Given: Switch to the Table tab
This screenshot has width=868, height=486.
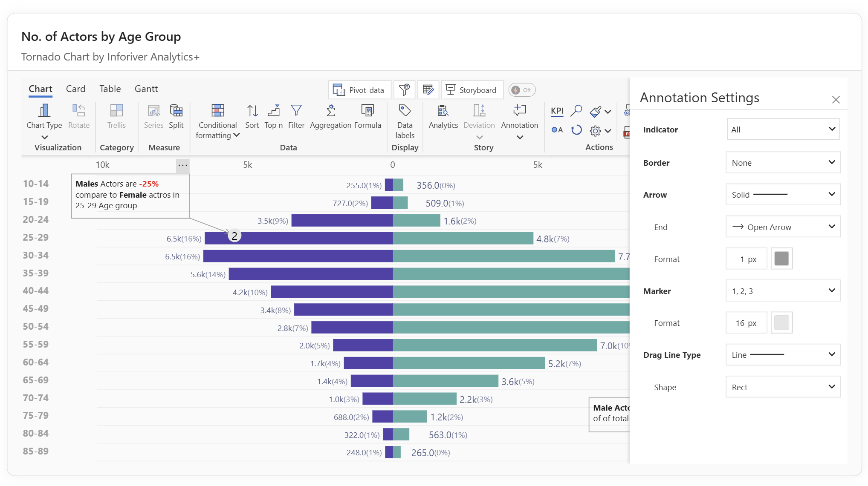Looking at the screenshot, I should pos(110,89).
